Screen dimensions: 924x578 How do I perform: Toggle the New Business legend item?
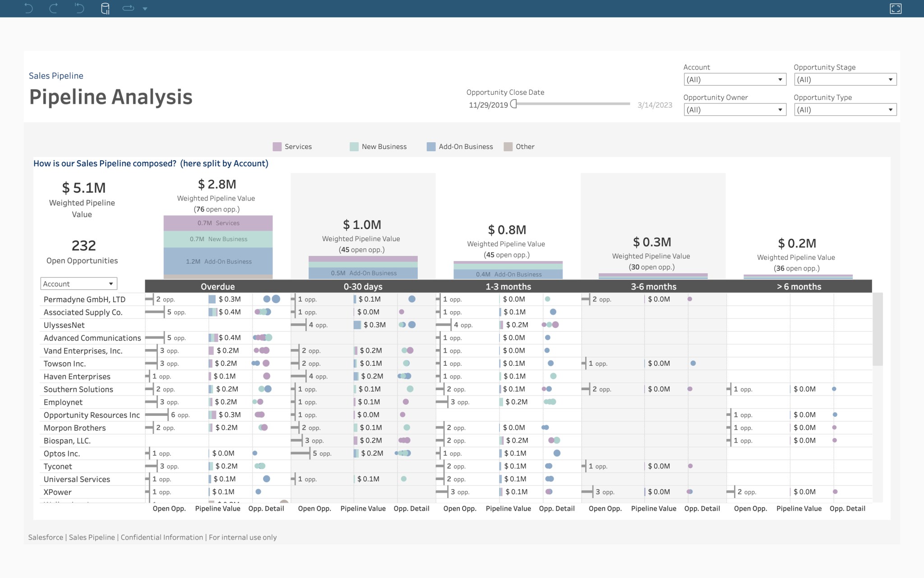coord(355,146)
